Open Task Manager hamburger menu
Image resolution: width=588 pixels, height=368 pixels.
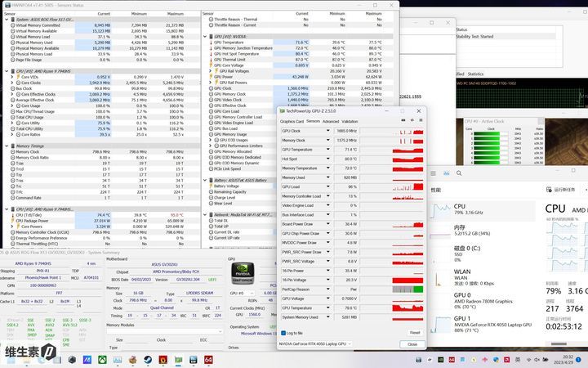pos(433,173)
